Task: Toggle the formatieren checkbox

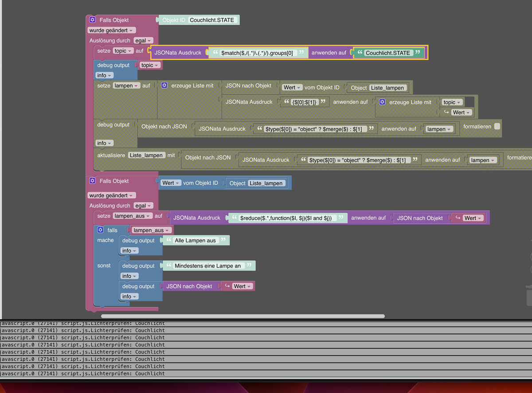Action: 497,126
